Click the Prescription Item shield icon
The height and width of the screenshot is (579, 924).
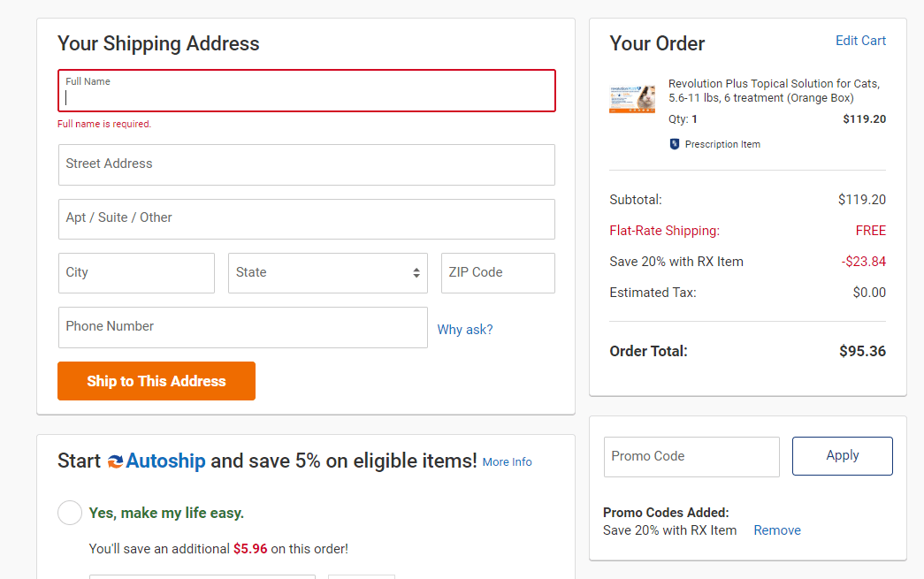pos(675,143)
